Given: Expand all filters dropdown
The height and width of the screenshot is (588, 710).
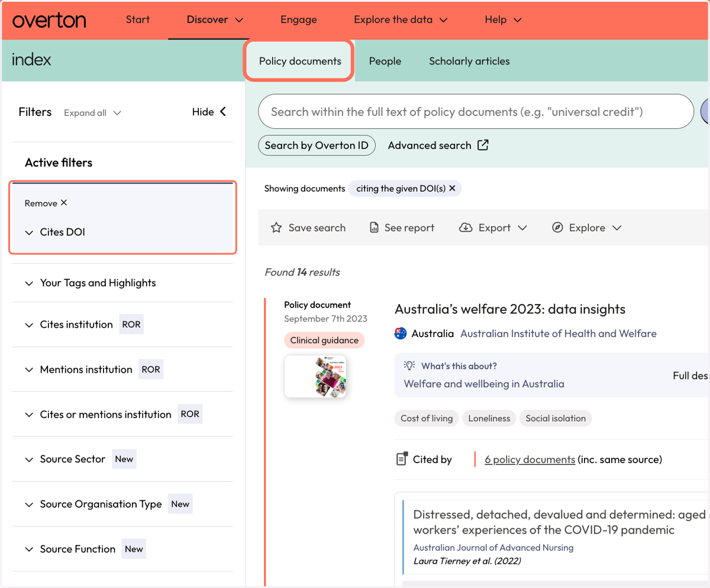Looking at the screenshot, I should (x=92, y=112).
